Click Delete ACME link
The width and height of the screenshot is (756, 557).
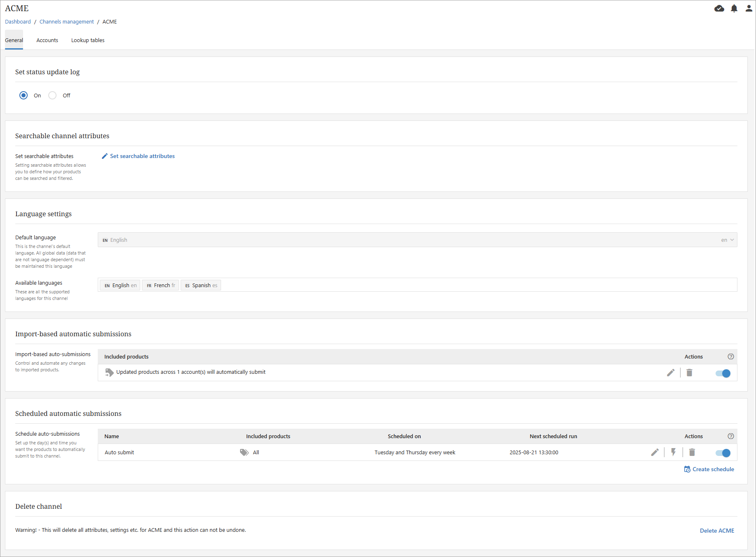717,531
